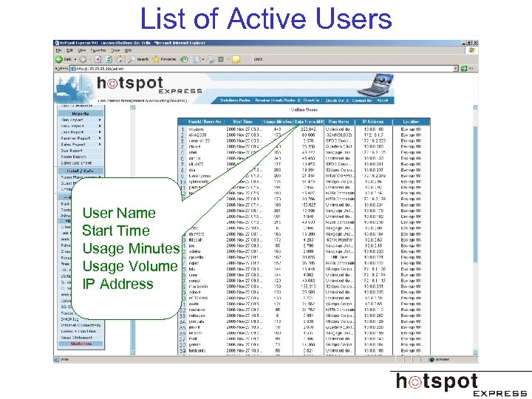Open Internet Connectivity in the sidebar
This screenshot has height=399, width=532.
click(x=81, y=325)
